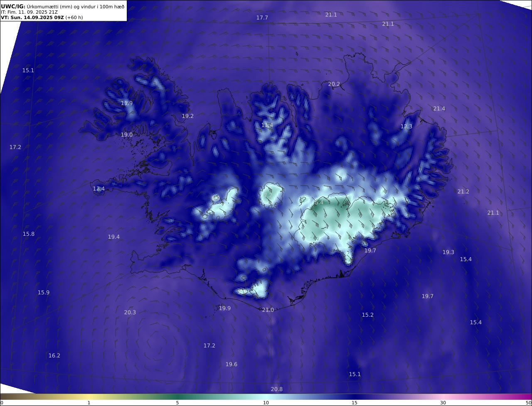Click the wind value 19.9
532x406 pixels.
coord(225,308)
